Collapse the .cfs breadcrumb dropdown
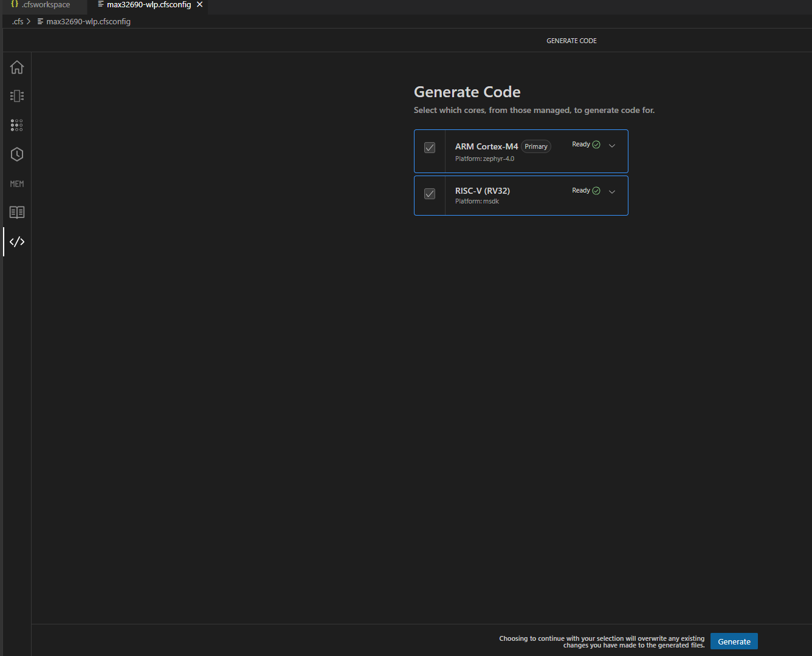This screenshot has width=812, height=656. click(18, 21)
